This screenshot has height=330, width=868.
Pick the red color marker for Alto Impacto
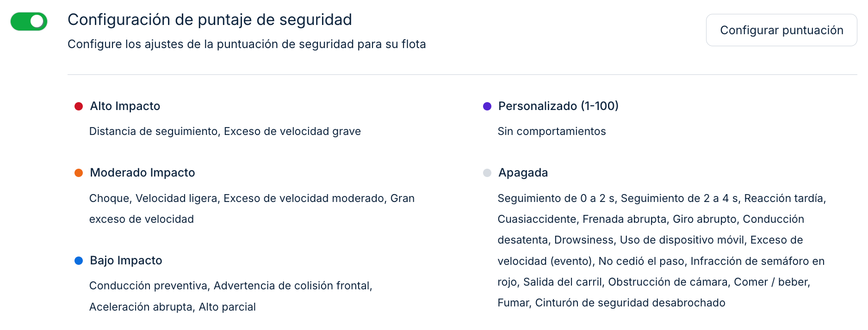coord(79,106)
